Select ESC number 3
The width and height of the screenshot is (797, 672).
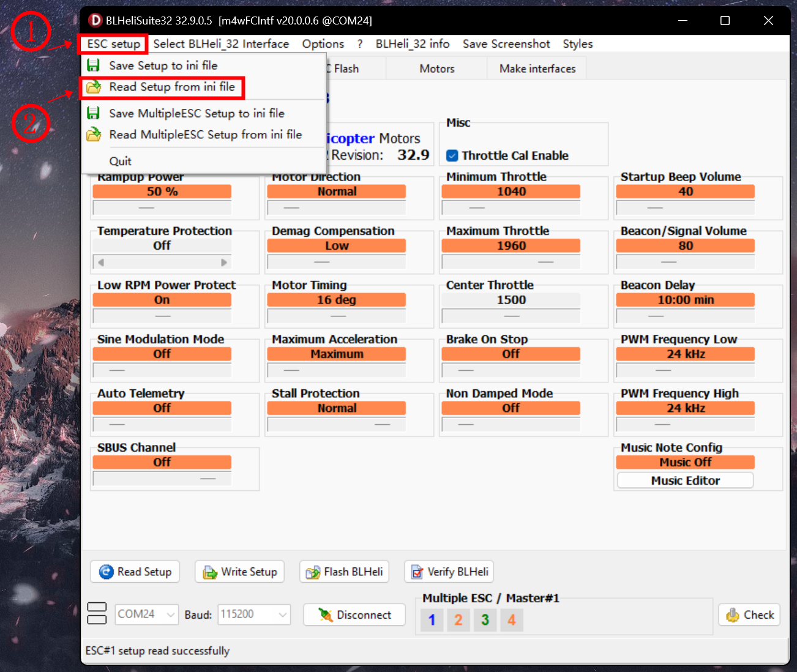(x=485, y=620)
